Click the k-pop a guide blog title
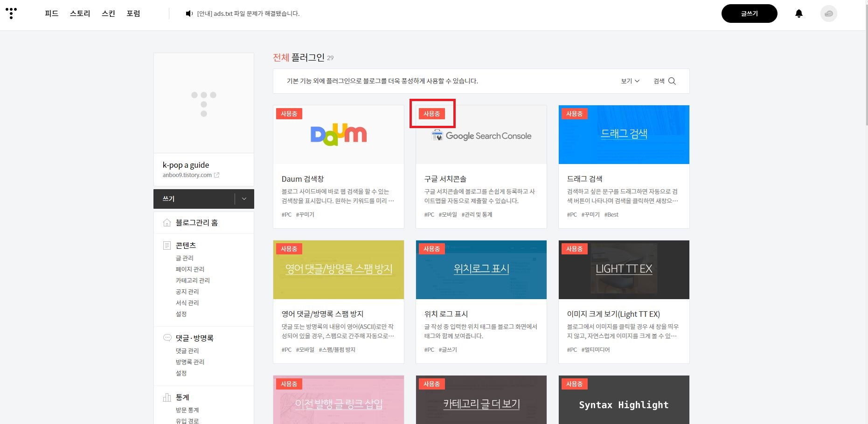868x424 pixels. [186, 165]
